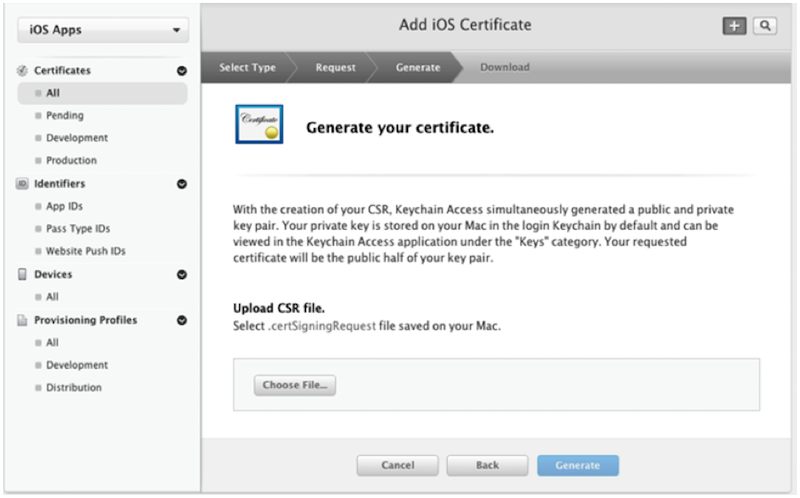
Task: Collapse the Certificates section chevron
Action: [182, 71]
